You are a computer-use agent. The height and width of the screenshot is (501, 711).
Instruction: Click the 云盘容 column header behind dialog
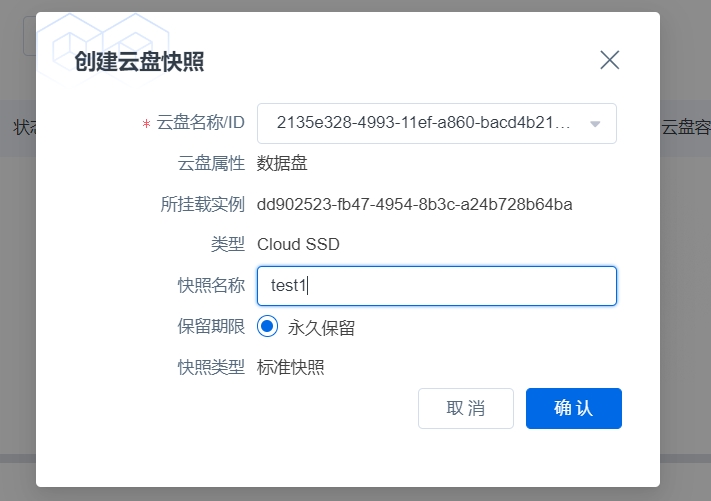point(686,127)
